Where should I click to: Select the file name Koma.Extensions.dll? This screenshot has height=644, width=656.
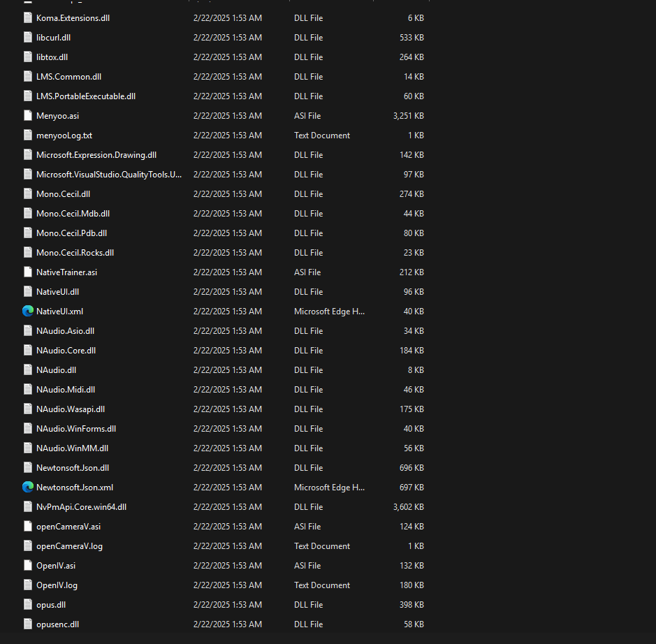pos(73,18)
